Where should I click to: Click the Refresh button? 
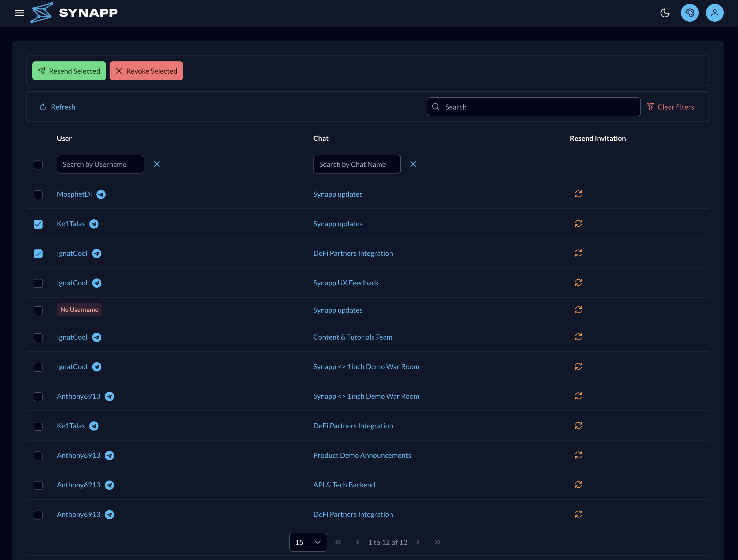(57, 107)
